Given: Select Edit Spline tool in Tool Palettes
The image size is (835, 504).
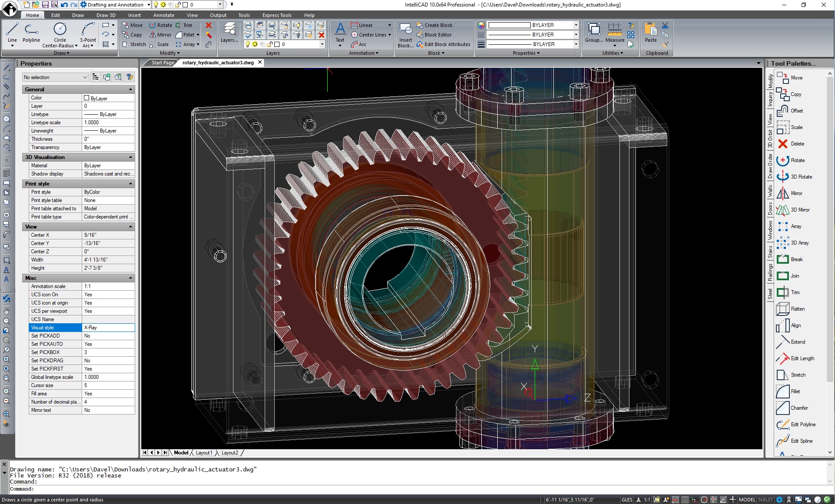Looking at the screenshot, I should [795, 441].
